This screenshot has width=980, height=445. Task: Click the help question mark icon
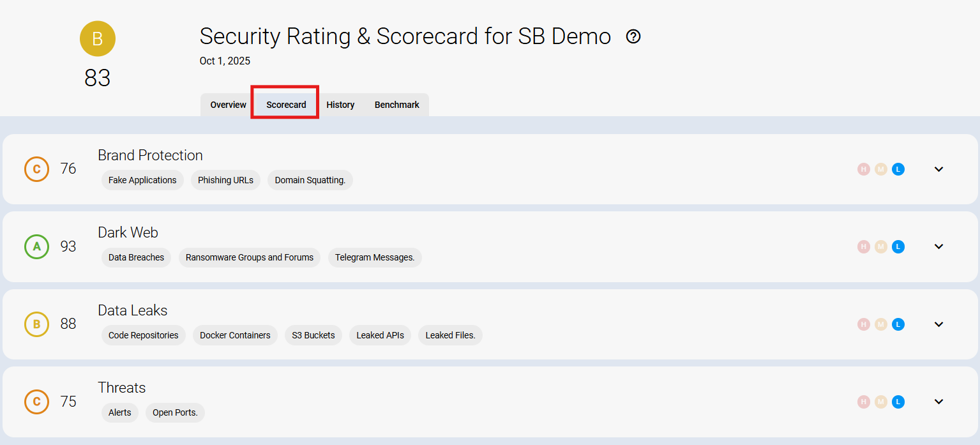click(633, 36)
